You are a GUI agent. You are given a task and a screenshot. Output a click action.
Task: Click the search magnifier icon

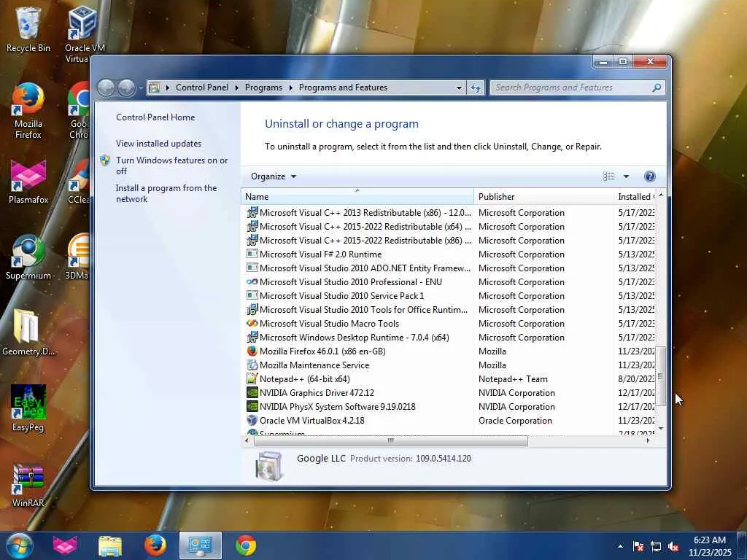pyautogui.click(x=657, y=87)
